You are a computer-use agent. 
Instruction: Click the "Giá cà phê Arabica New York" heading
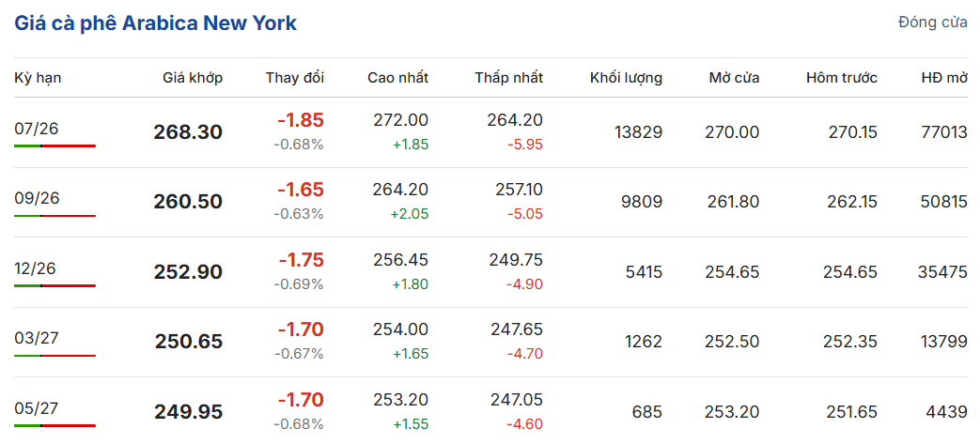coord(156,23)
